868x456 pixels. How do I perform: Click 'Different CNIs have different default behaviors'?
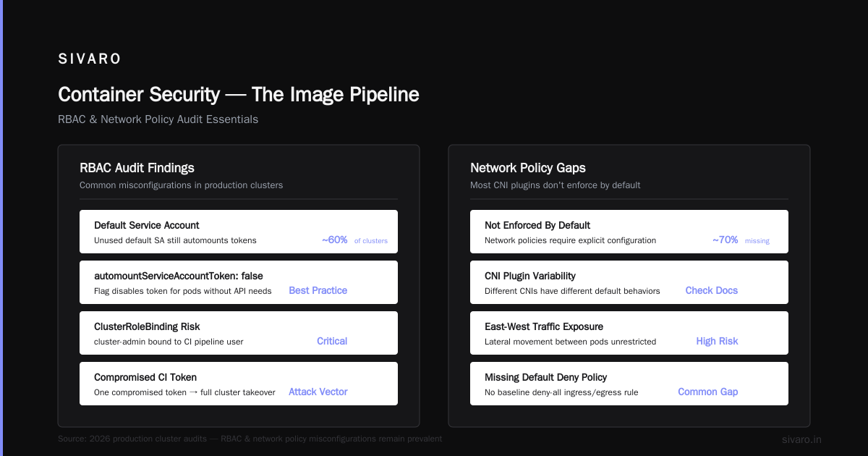click(572, 291)
